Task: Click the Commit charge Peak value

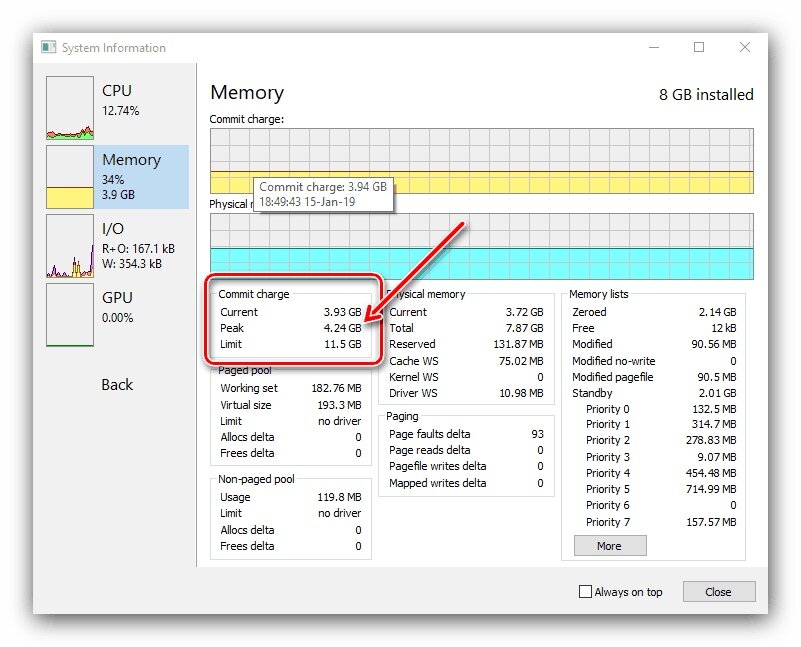Action: coord(342,328)
